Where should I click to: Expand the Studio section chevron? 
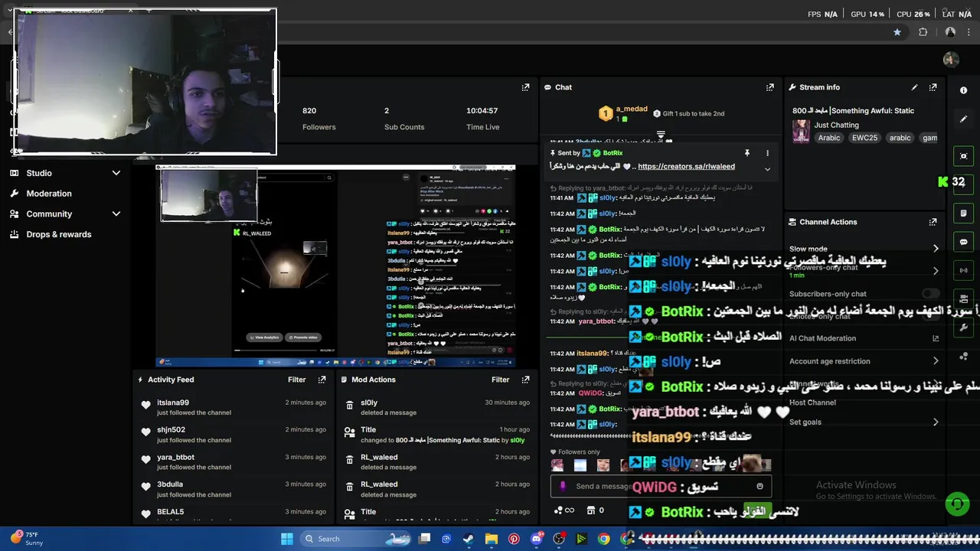pos(116,173)
